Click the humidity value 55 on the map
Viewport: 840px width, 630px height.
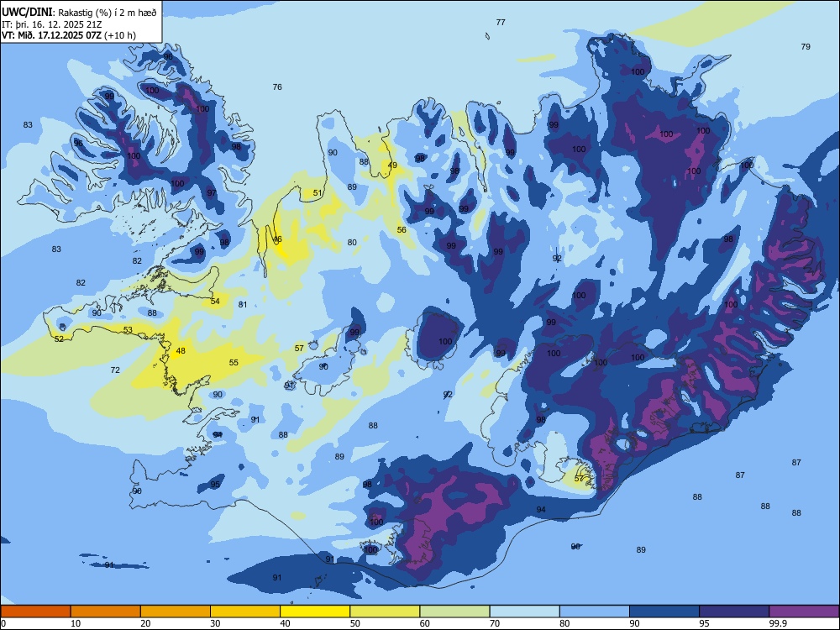(x=234, y=363)
